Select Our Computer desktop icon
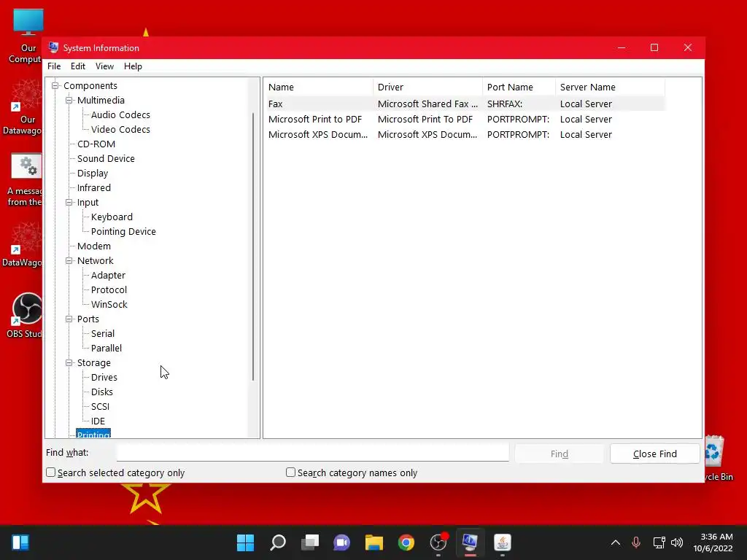This screenshot has width=747, height=560. point(27,36)
